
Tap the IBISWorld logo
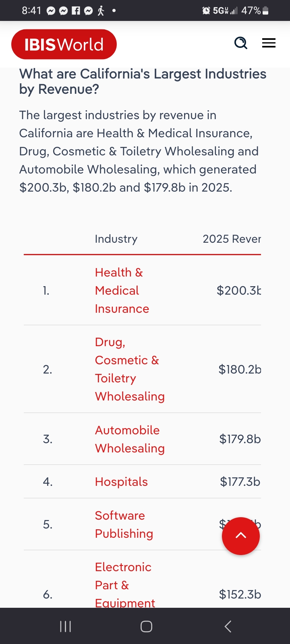pos(64,44)
